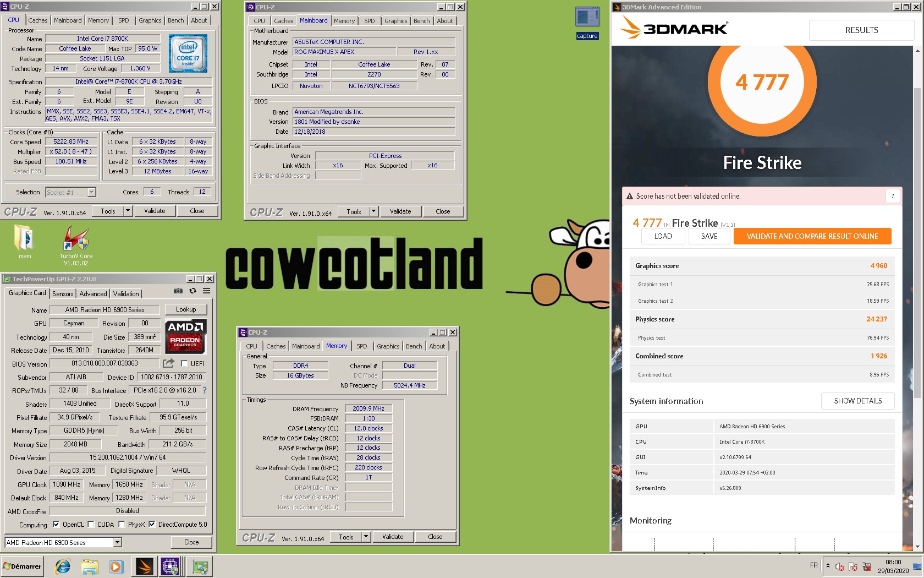
Task: Click LOAD in 3DMark
Action: click(x=663, y=236)
